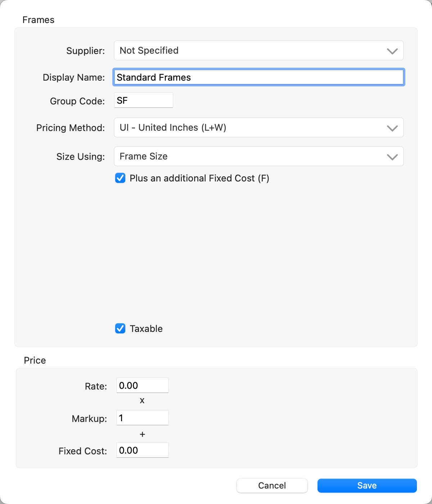This screenshot has width=432, height=504.
Task: Click into the Rate input field
Action: point(142,386)
